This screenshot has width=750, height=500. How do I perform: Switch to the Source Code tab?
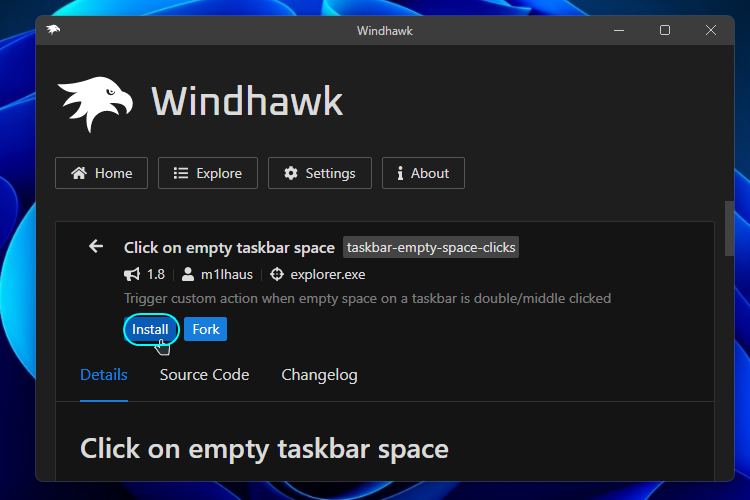tap(204, 375)
